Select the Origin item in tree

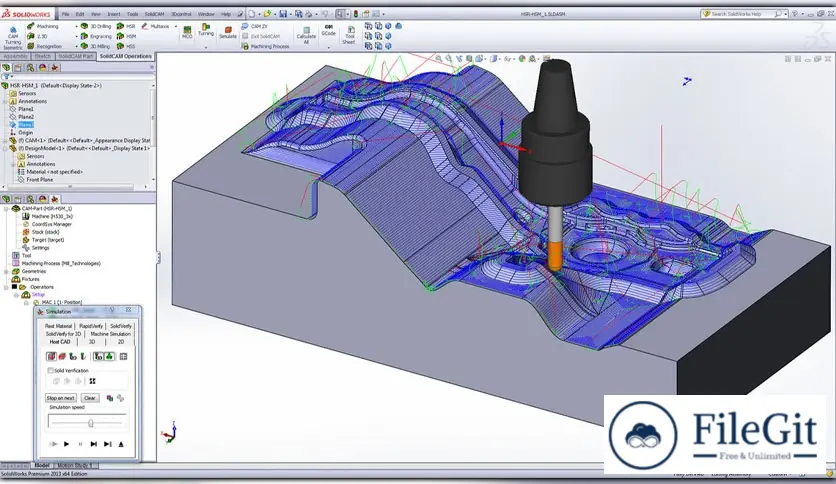[26, 132]
